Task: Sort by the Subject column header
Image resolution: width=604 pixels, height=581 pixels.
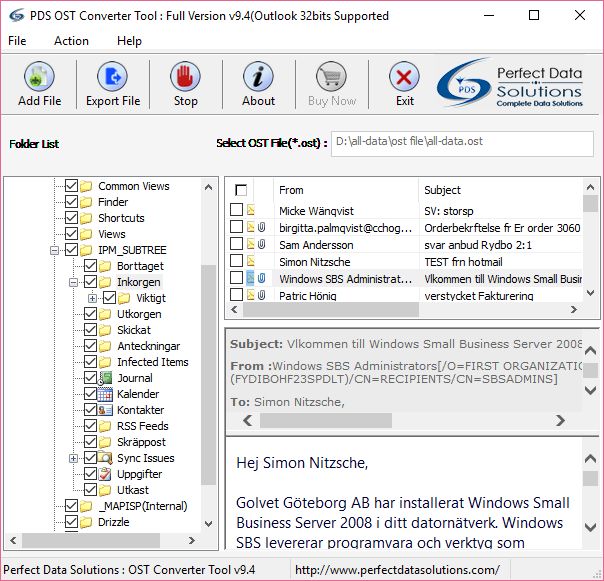Action: click(x=501, y=190)
